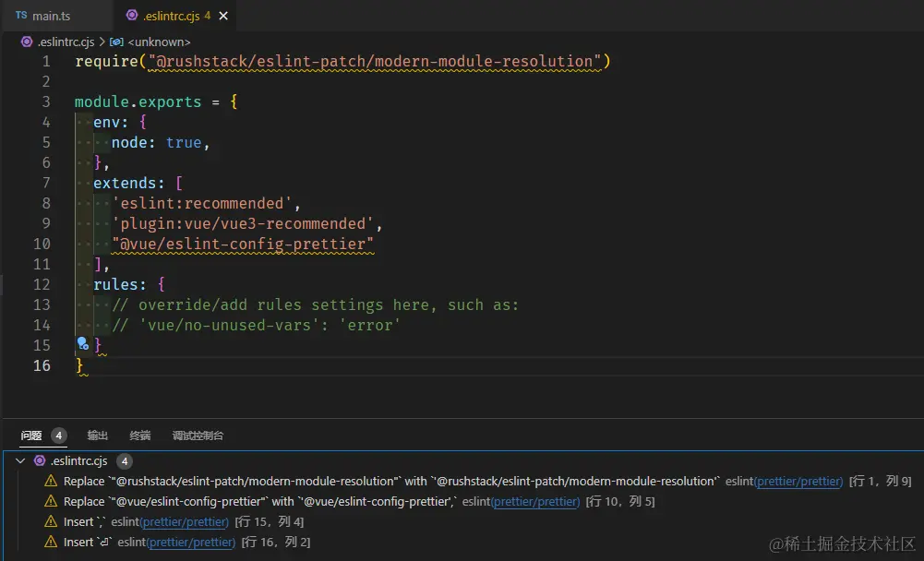Click .eslintrc.cjs in the breadcrumb
The width and height of the screenshot is (924, 561).
(66, 42)
